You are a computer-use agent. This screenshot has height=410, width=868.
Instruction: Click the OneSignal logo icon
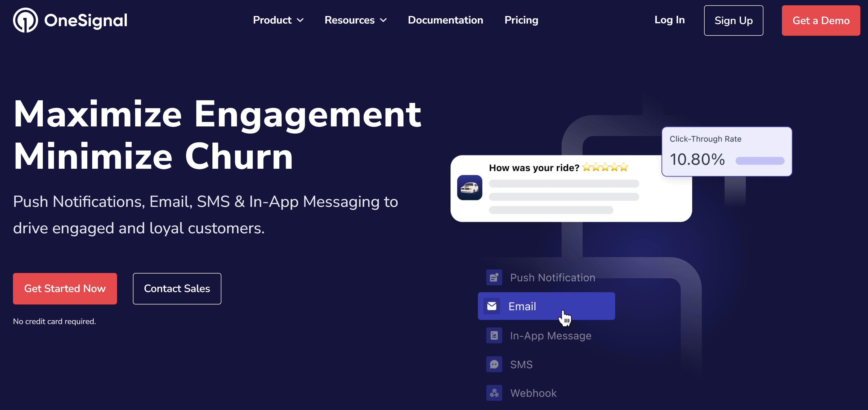25,20
